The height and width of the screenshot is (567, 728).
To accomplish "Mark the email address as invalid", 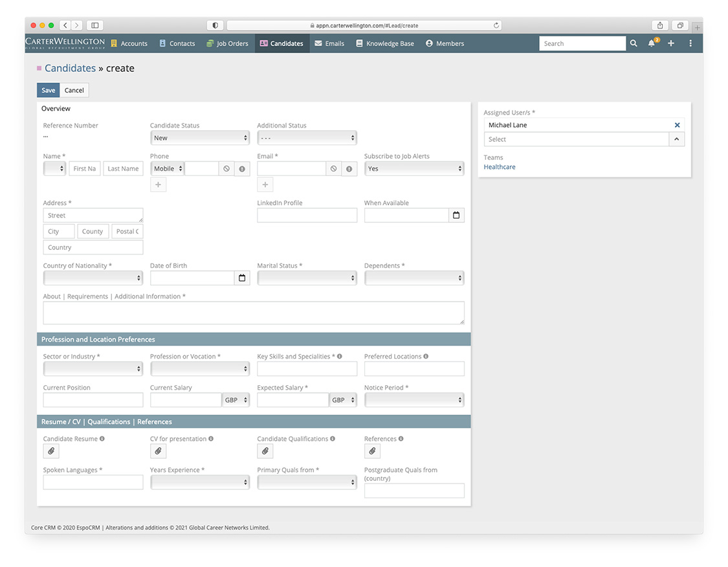I will click(349, 168).
